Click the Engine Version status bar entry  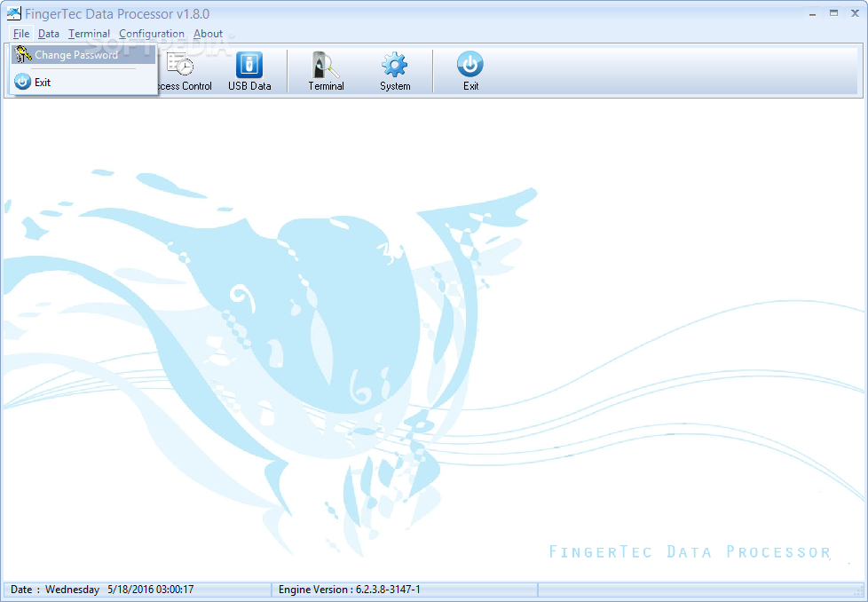click(350, 590)
